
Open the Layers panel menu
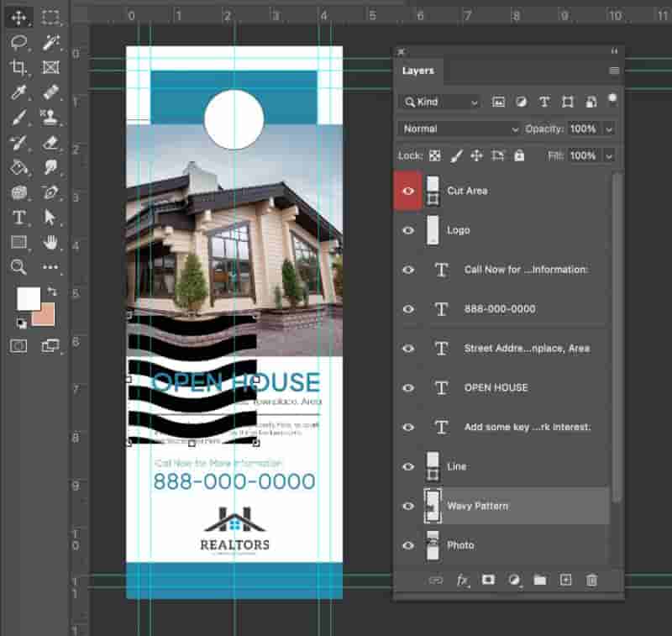pos(614,71)
